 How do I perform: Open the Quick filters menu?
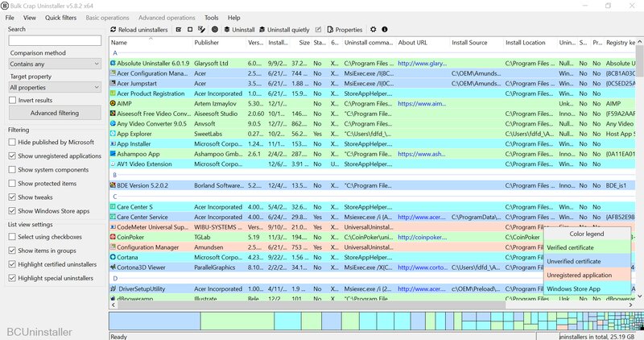61,18
